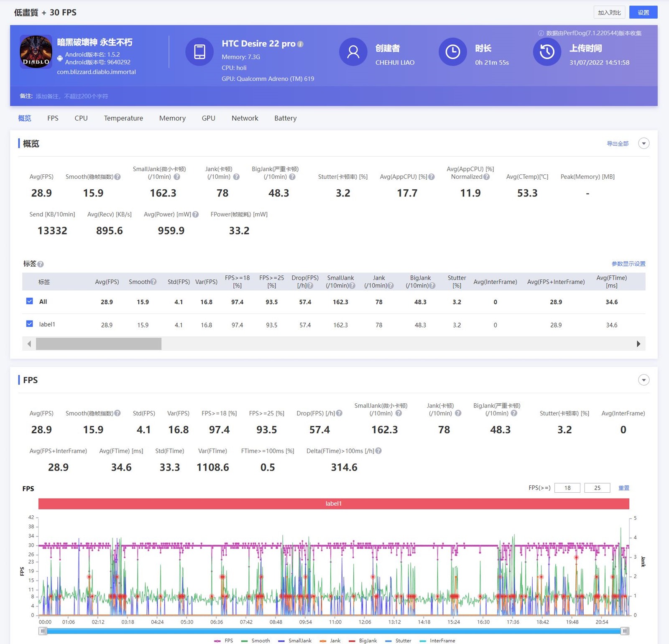This screenshot has height=644, width=669.
Task: Click the FPS threshold field showing 18
Action: (567, 488)
